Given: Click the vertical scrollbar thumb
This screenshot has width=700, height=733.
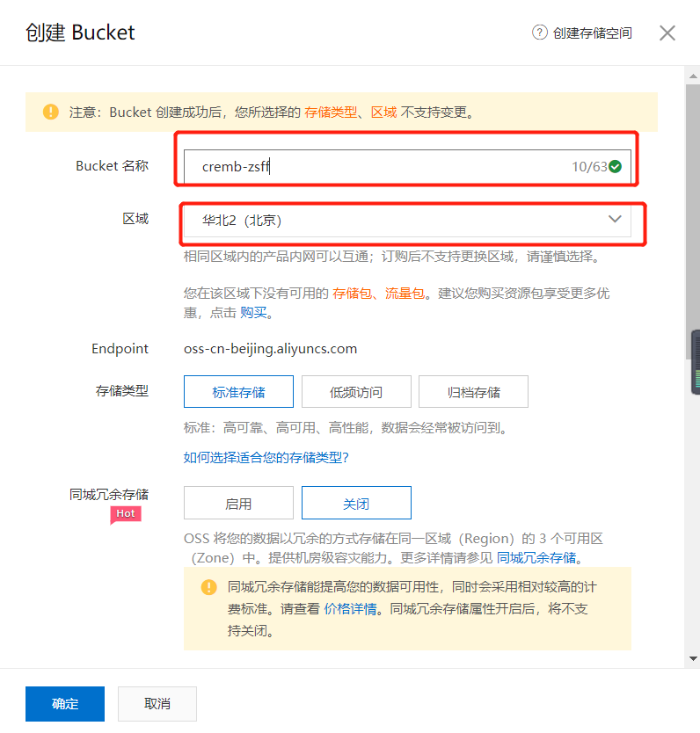Looking at the screenshot, I should [692, 222].
